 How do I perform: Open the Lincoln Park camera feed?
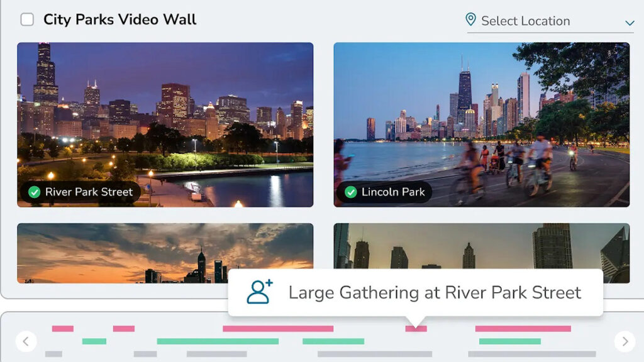pos(481,125)
